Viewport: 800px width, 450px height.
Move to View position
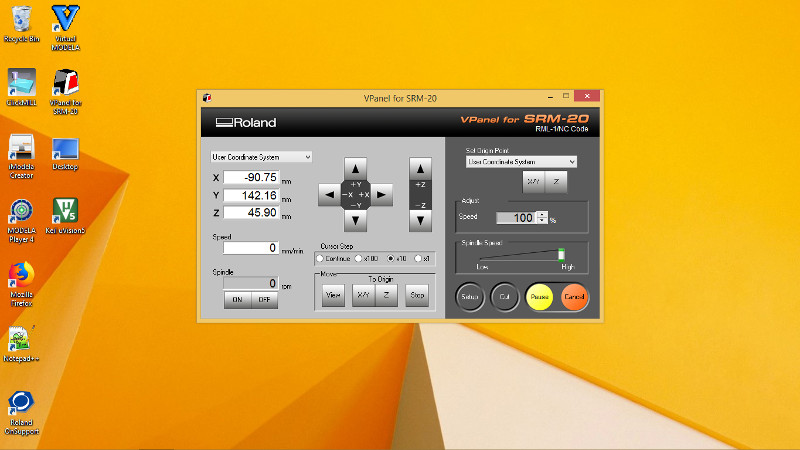click(333, 295)
